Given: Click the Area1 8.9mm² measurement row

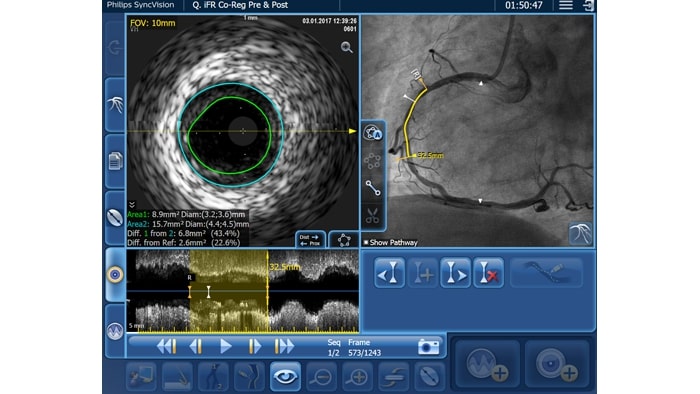Looking at the screenshot, I should 186,214.
